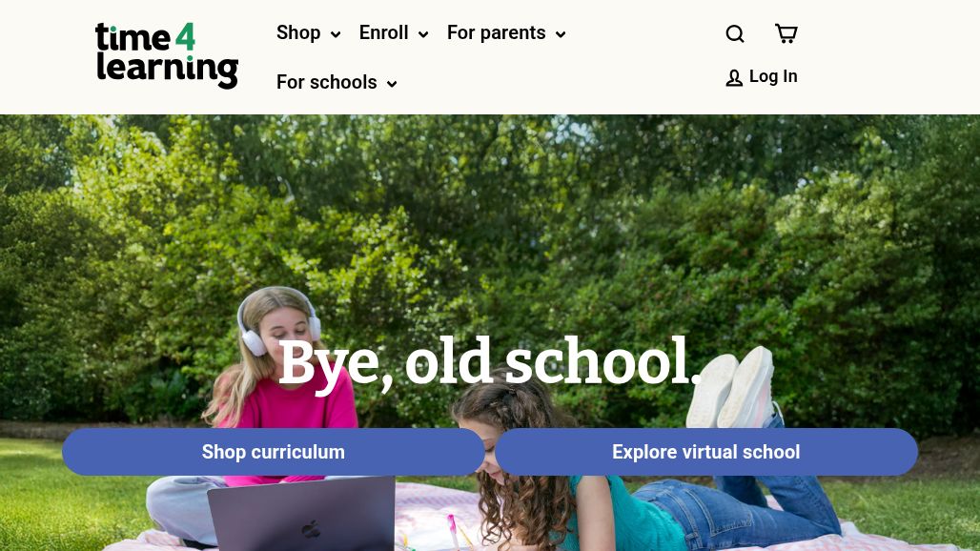Expand the chevron next to Shop
980x551 pixels.
click(x=336, y=34)
